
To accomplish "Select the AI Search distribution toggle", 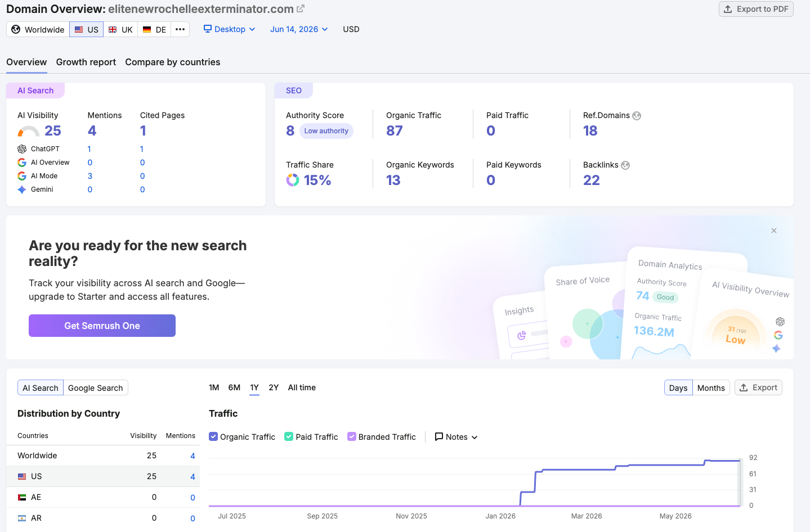I will [x=41, y=387].
